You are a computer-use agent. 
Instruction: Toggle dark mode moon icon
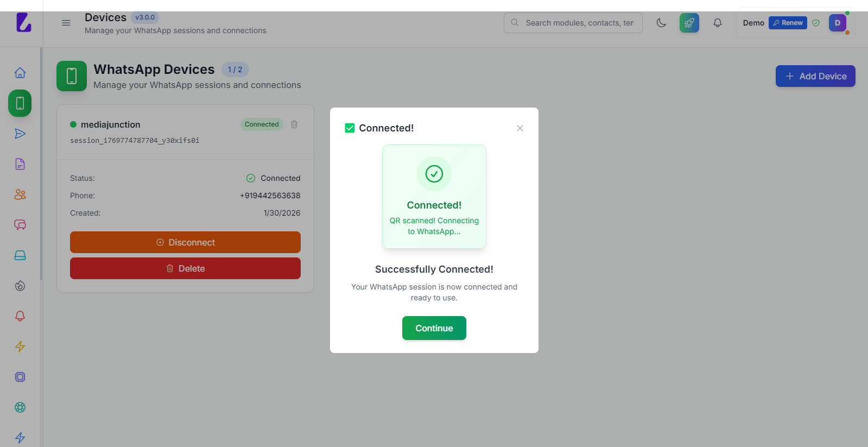point(661,23)
